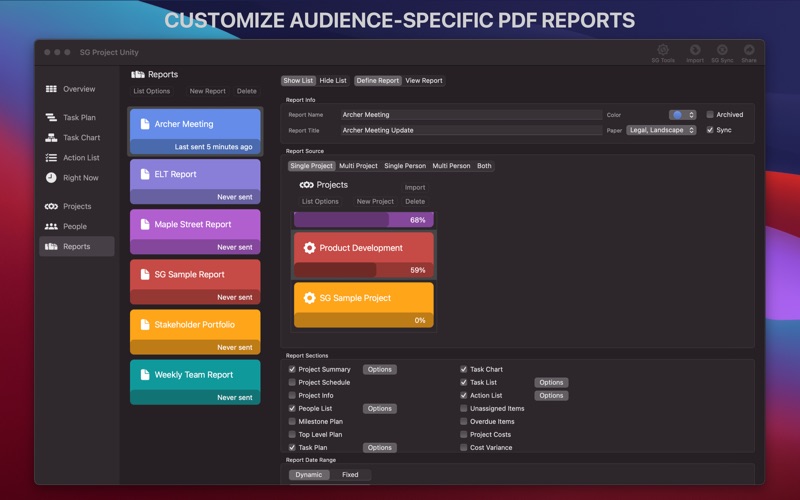Click Show List button

pyautogui.click(x=298, y=81)
